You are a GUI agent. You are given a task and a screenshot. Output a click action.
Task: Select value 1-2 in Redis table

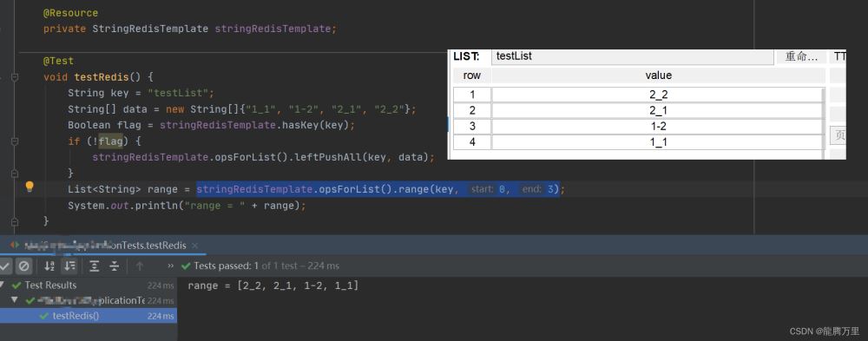658,126
